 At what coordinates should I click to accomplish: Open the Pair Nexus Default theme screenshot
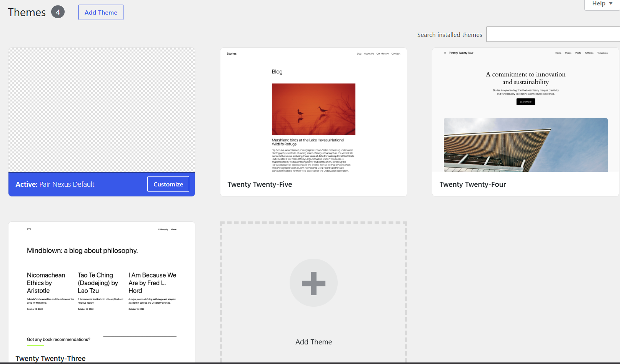click(102, 110)
